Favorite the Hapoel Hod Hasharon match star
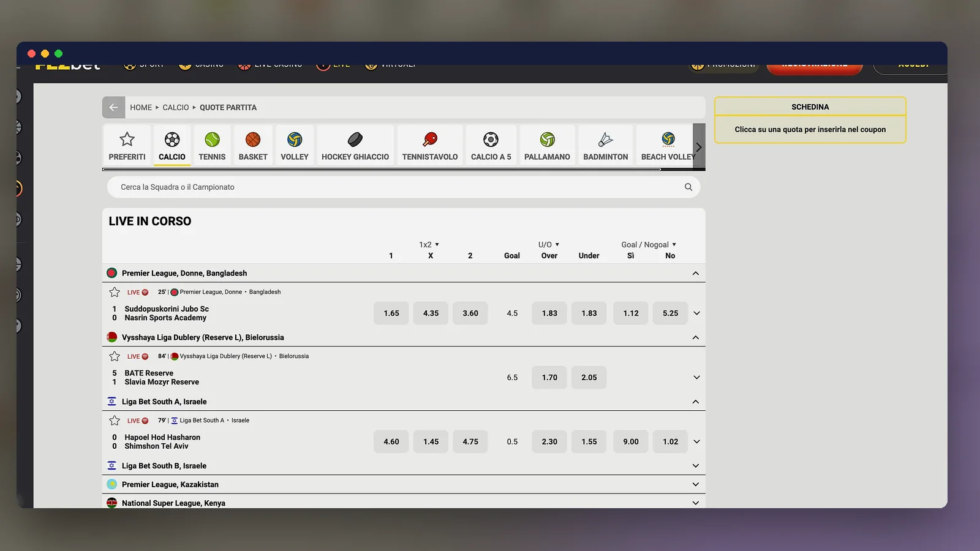The image size is (980, 551). [x=115, y=421]
